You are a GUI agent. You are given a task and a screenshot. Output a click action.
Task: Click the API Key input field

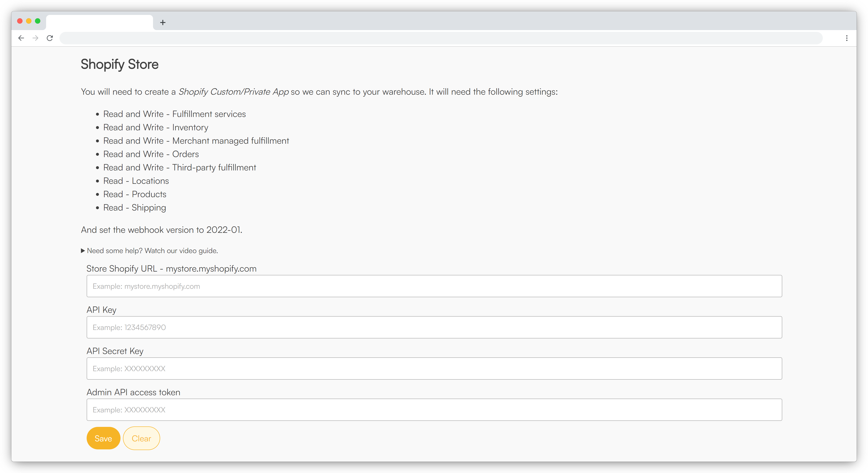(x=434, y=327)
